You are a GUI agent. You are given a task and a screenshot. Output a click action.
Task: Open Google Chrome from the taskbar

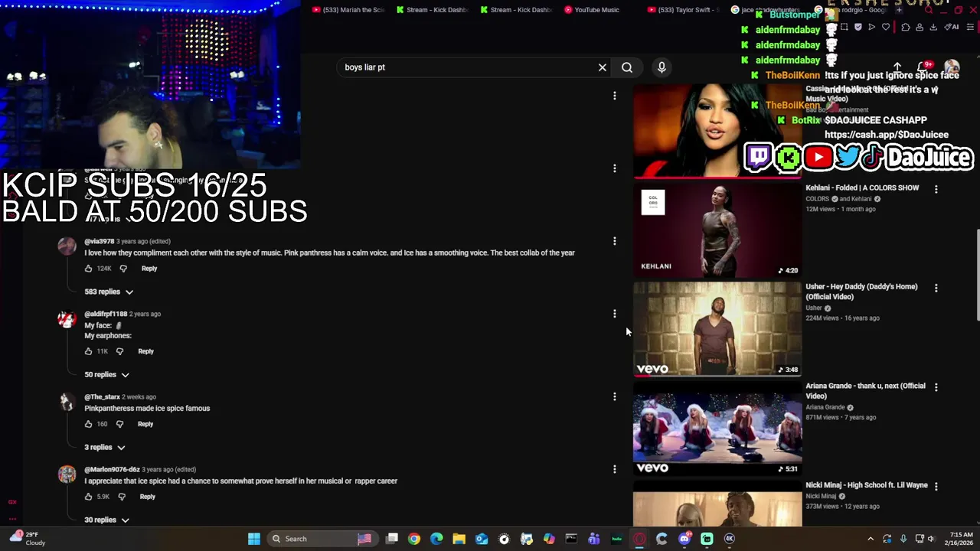[x=414, y=539]
